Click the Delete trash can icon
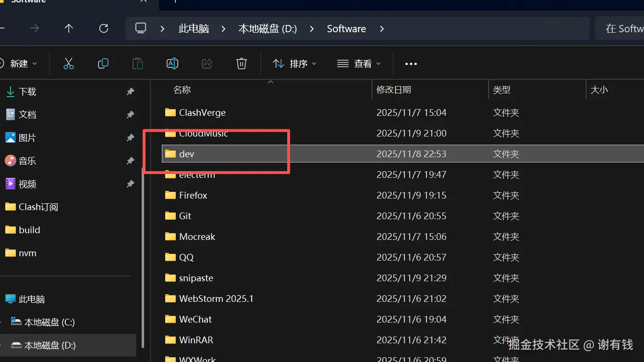Image resolution: width=644 pixels, height=362 pixels. [x=242, y=63]
